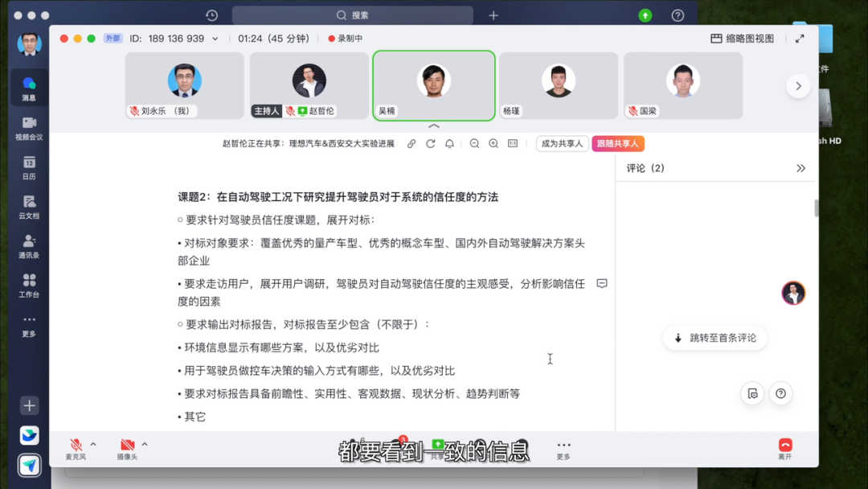
Task: Click the 离开 leave meeting button
Action: [784, 448]
